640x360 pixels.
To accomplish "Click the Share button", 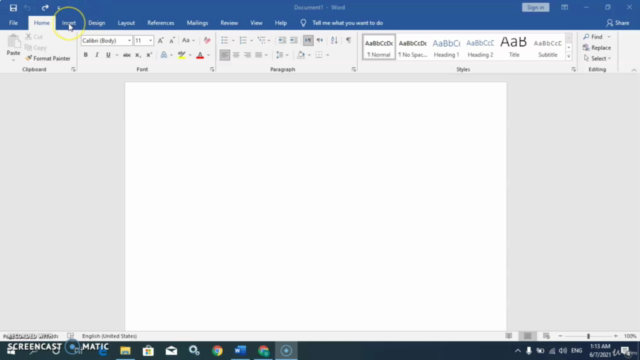I will [x=618, y=23].
